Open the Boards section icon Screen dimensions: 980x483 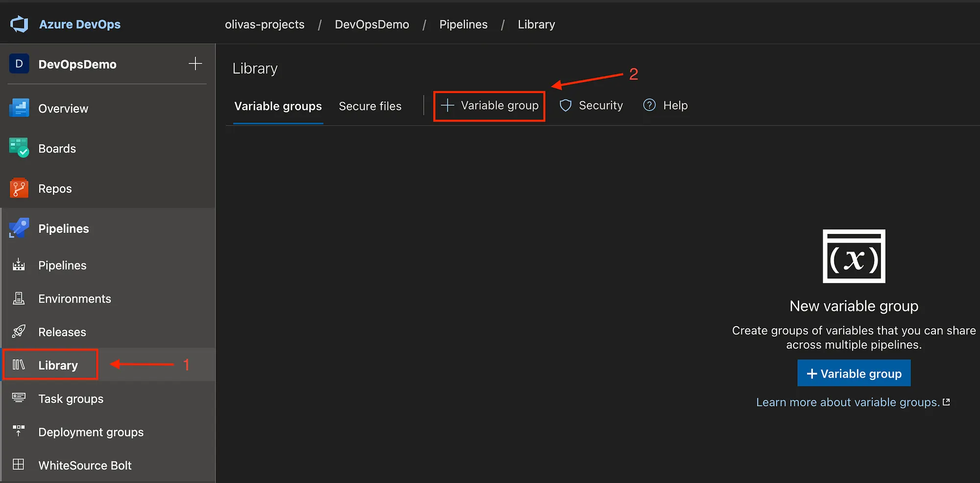point(19,148)
